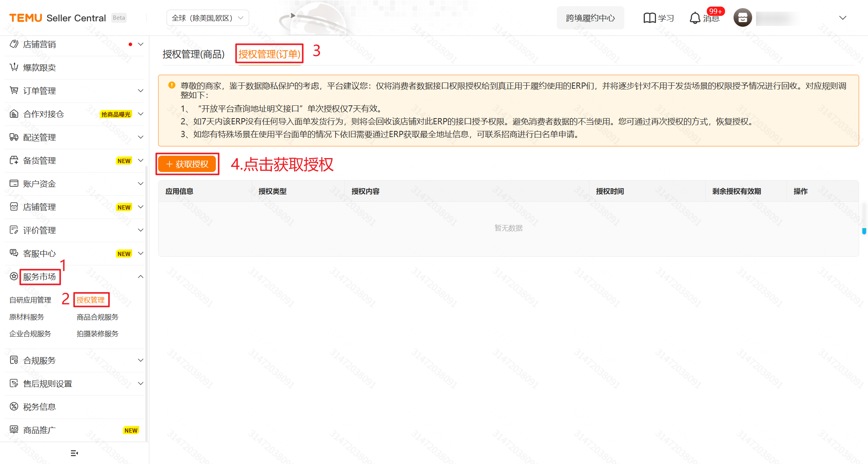Screen dimensions: 868x464
Task: Expand the 账户资金 chevron
Action: [x=141, y=184]
